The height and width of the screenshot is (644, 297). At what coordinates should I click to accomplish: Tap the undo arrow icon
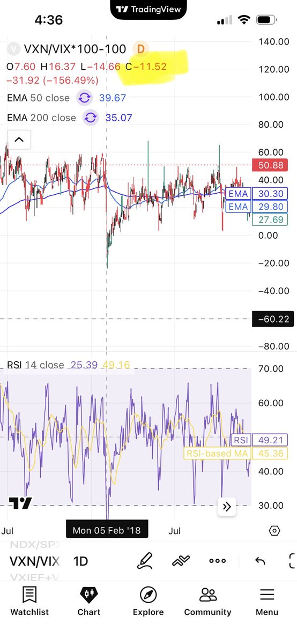click(x=260, y=561)
